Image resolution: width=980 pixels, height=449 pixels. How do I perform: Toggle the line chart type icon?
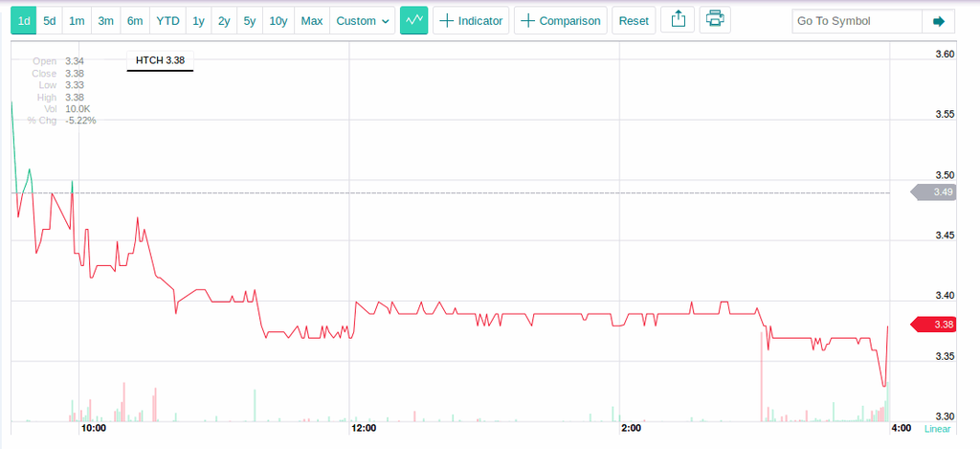coord(413,21)
